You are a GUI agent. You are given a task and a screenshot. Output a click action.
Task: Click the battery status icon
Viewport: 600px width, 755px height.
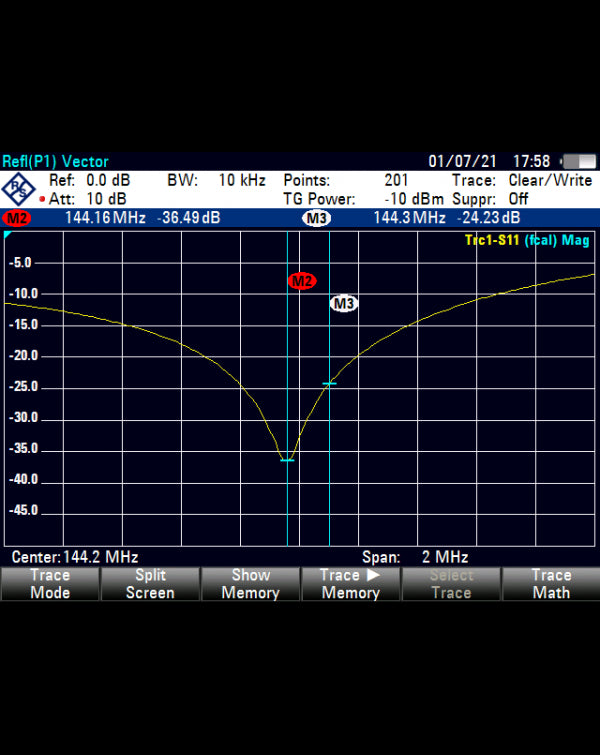click(x=578, y=161)
